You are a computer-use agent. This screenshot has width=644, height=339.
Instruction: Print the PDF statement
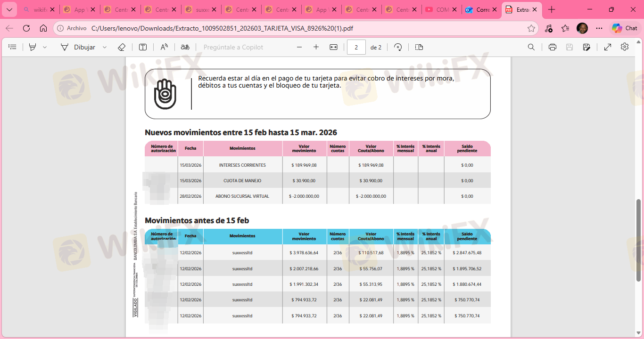click(x=553, y=47)
